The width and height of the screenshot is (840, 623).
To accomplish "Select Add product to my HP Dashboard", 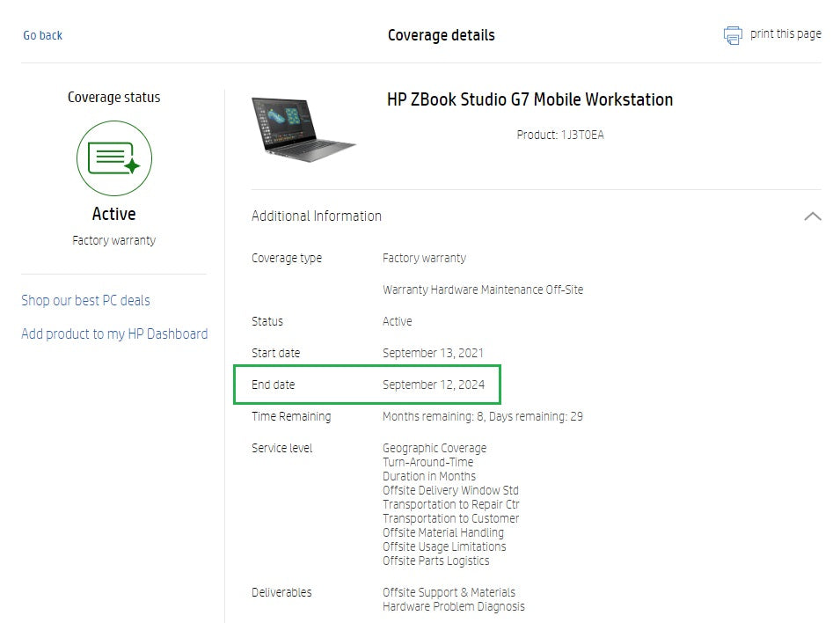I will point(114,333).
